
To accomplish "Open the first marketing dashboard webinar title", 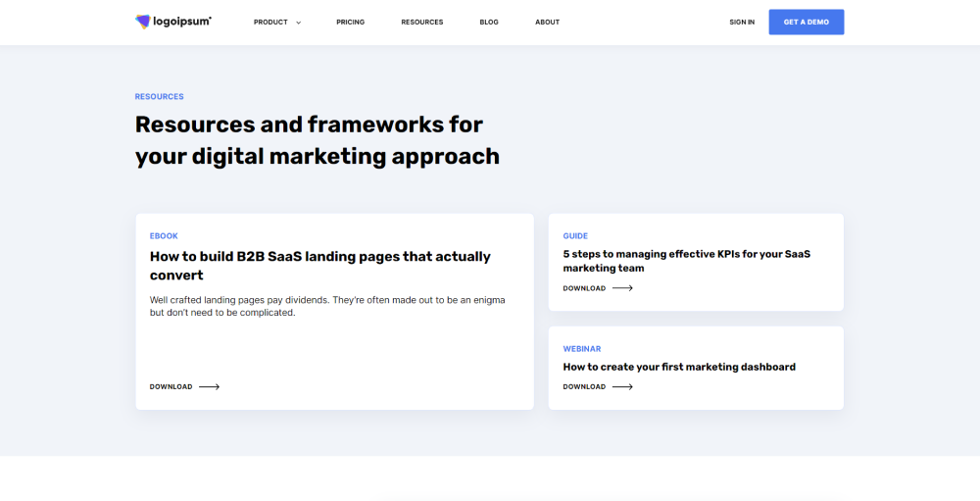I will (679, 367).
